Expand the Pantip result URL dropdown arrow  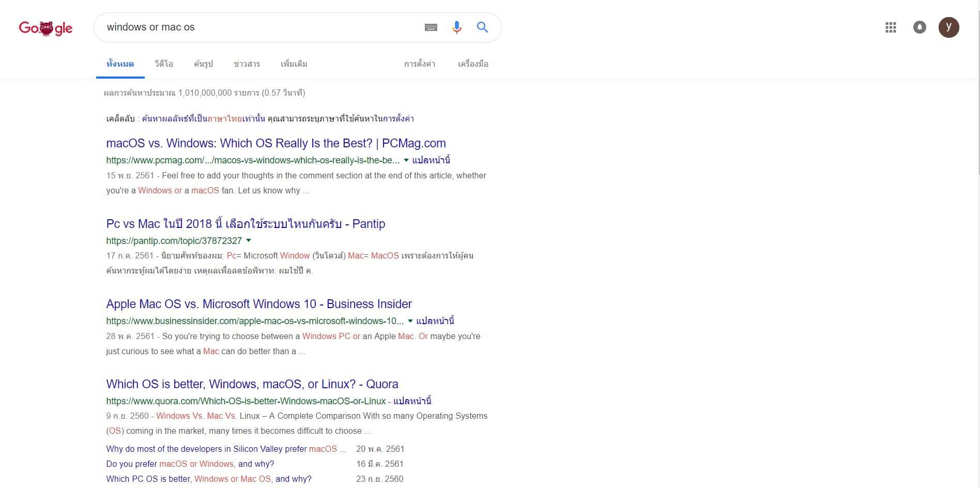(x=249, y=240)
